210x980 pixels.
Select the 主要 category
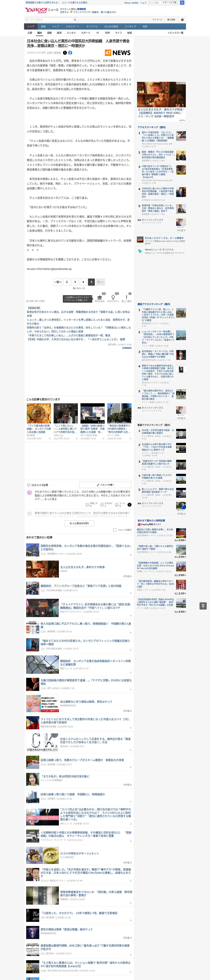[x=30, y=33]
